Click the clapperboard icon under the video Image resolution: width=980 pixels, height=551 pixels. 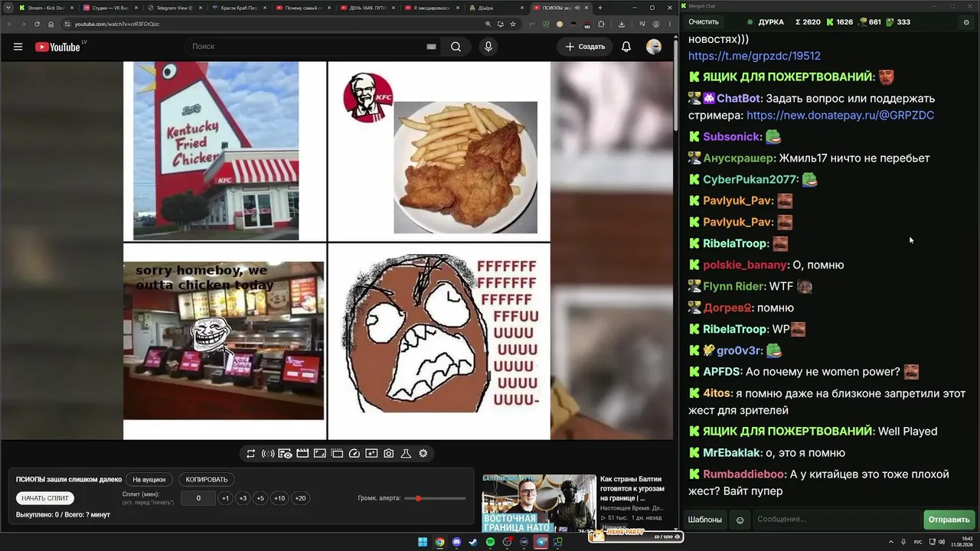302,454
